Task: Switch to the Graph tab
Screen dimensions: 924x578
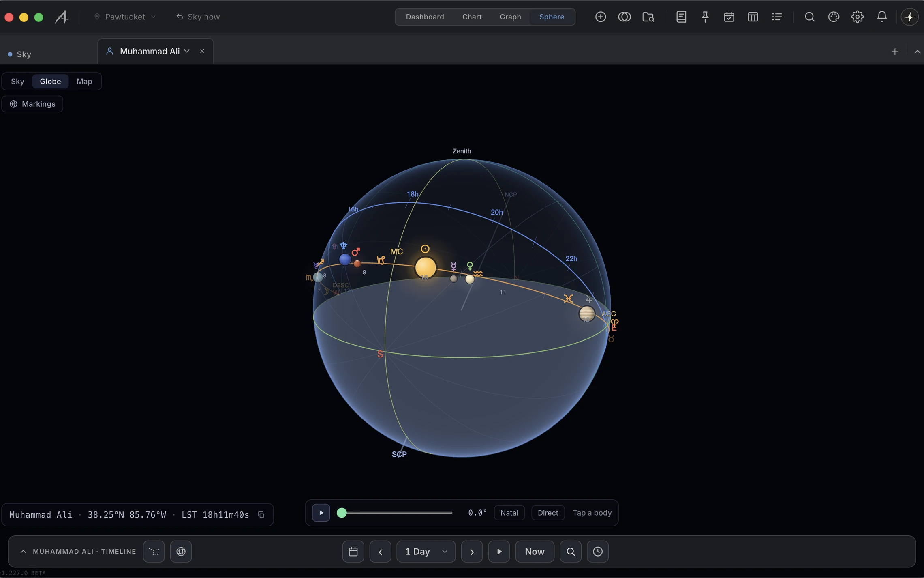Action: 510,17
